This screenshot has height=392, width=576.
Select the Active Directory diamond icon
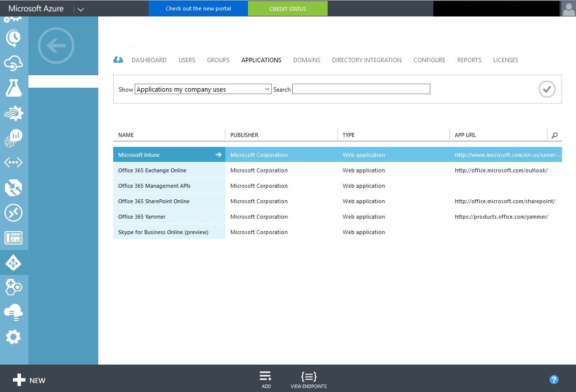[13, 263]
